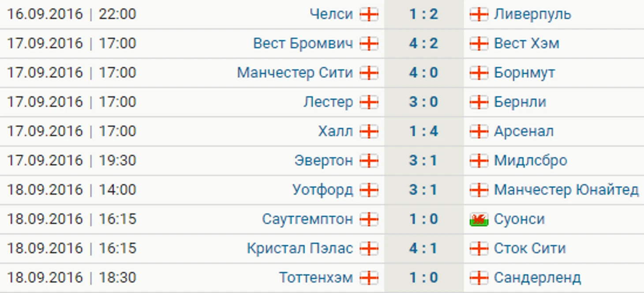Open the Вест Бромвич team page
The width and height of the screenshot is (644, 293).
(x=303, y=43)
